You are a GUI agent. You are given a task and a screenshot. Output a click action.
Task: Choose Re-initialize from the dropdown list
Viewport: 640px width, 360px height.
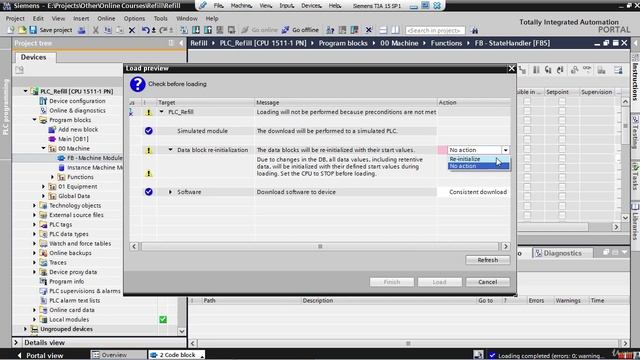click(x=478, y=159)
